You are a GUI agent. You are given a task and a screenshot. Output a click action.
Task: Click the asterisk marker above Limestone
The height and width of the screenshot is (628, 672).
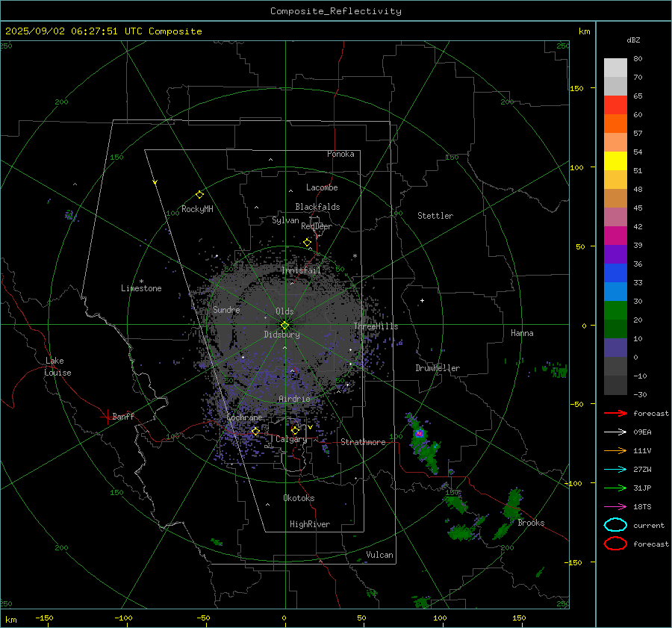coord(142,282)
